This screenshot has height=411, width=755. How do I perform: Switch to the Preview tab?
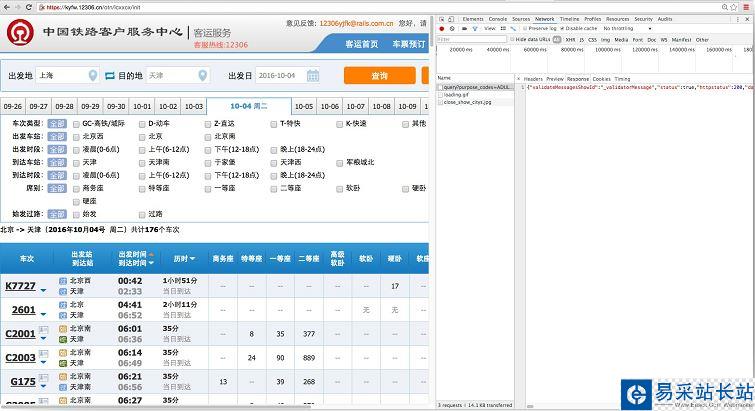(x=555, y=79)
